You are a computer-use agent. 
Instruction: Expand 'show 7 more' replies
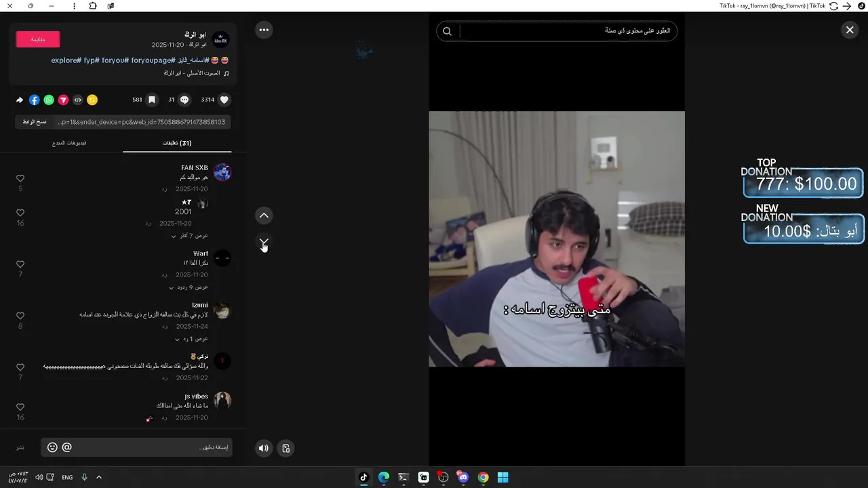189,236
